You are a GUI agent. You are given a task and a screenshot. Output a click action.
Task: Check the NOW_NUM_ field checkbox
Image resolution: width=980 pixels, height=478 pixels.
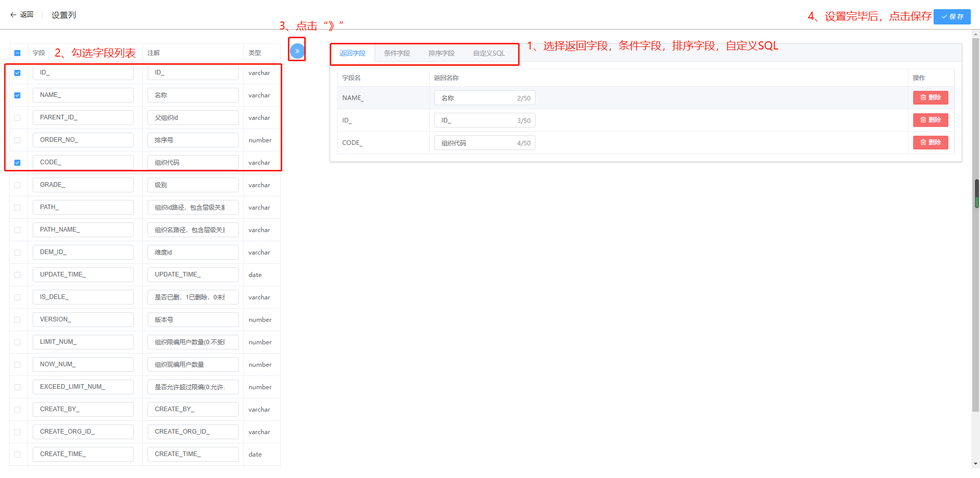coord(17,365)
